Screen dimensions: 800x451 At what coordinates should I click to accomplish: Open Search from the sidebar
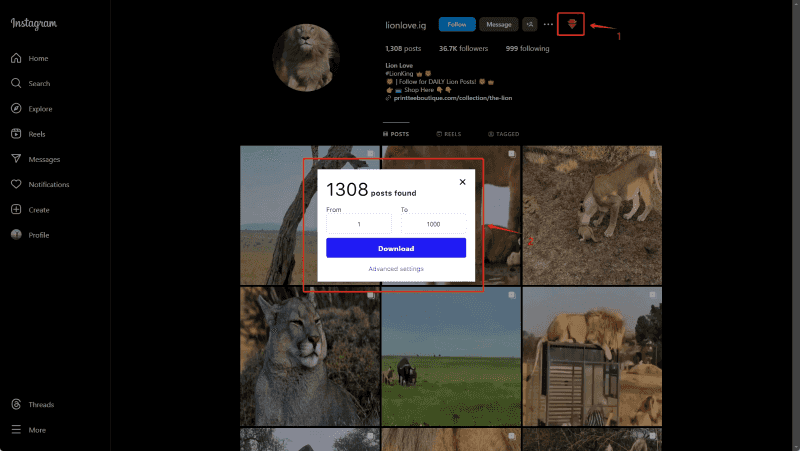coord(16,84)
